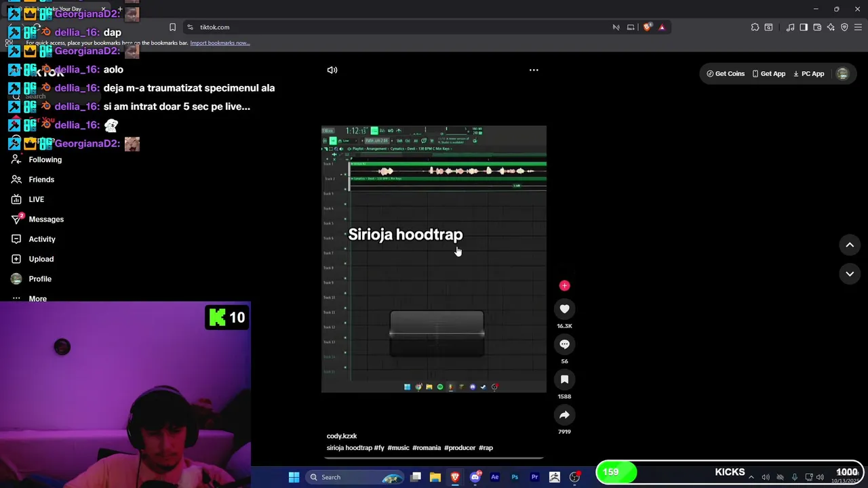Open the #producer hashtag link
This screenshot has width=868, height=488.
pos(460,448)
